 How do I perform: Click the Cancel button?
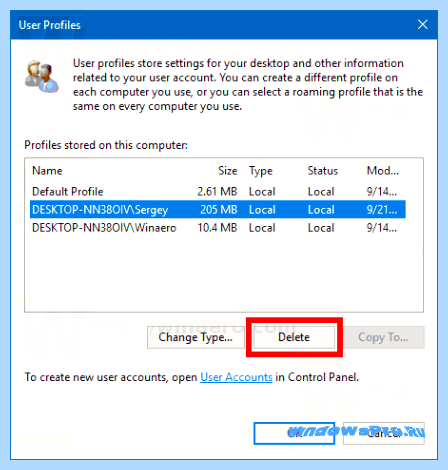[x=384, y=433]
